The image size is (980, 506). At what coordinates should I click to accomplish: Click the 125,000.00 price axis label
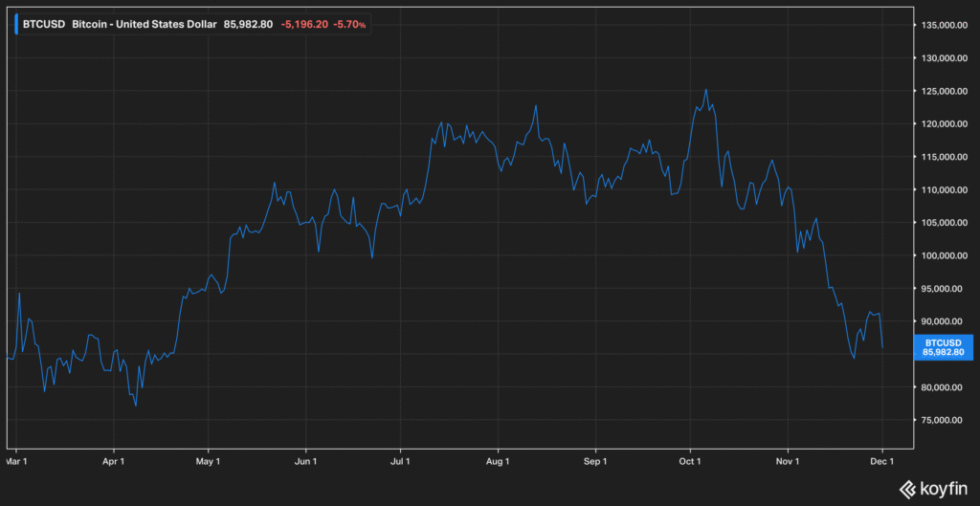(x=944, y=91)
